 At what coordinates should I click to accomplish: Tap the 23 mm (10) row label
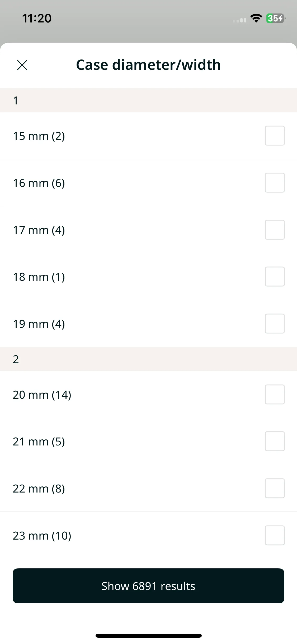coord(42,536)
